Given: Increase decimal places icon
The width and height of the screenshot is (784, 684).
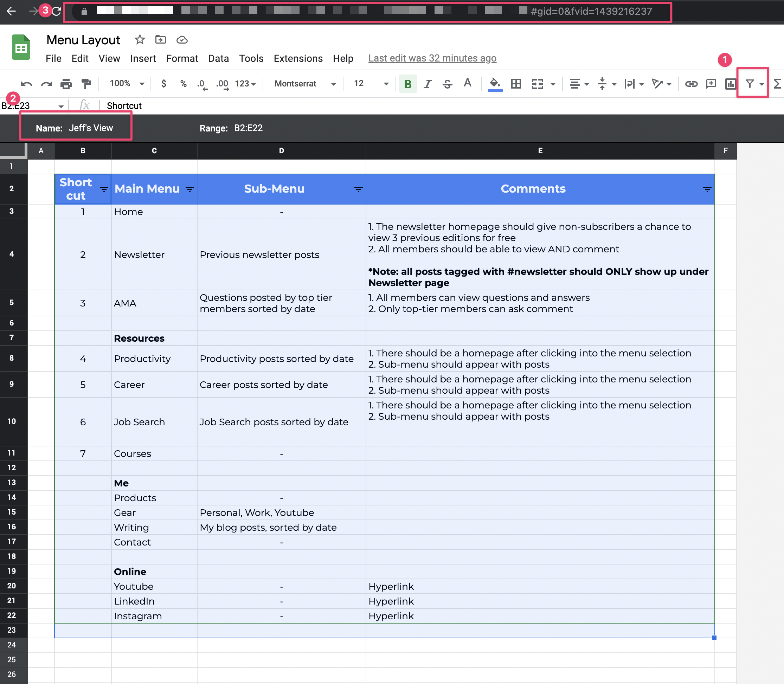Looking at the screenshot, I should click(x=222, y=84).
